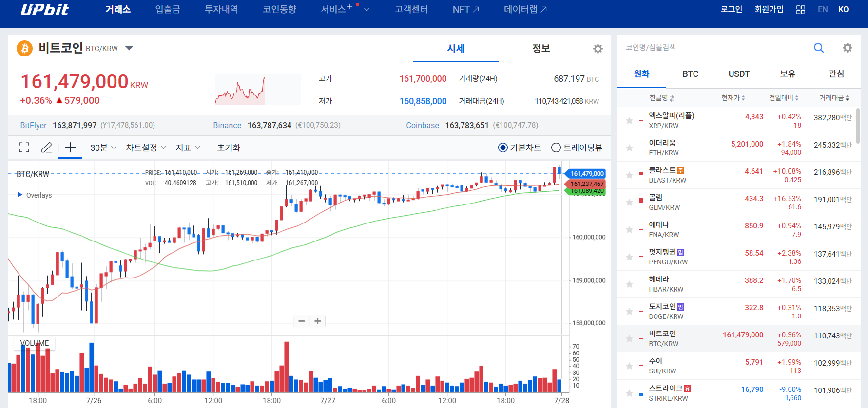The image size is (868, 408).
Task: Select the 기본차트 radio button
Action: [x=503, y=148]
